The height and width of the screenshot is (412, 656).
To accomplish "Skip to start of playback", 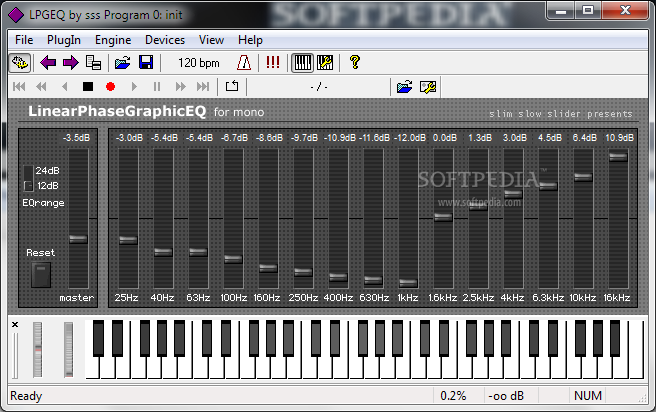I will (x=19, y=87).
